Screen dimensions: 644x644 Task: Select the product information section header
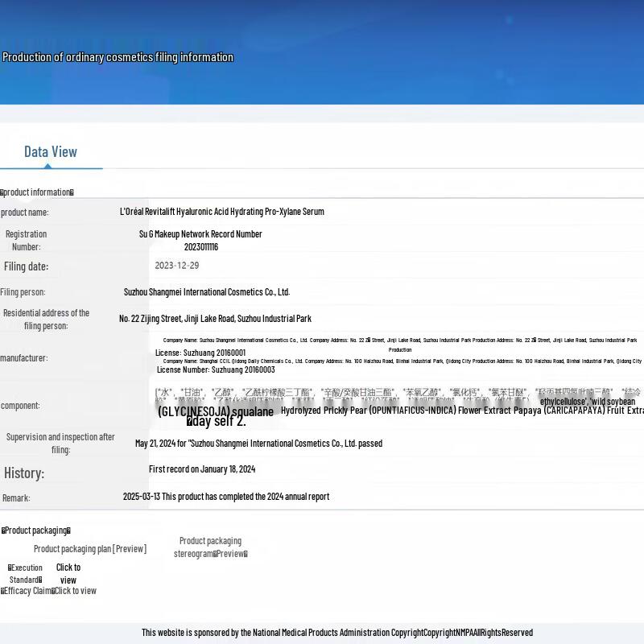[37, 192]
